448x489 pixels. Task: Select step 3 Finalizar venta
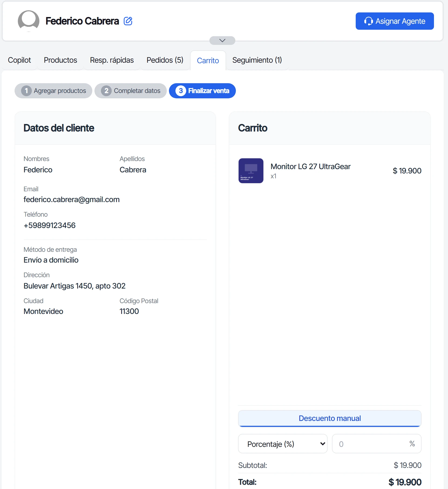(x=202, y=91)
